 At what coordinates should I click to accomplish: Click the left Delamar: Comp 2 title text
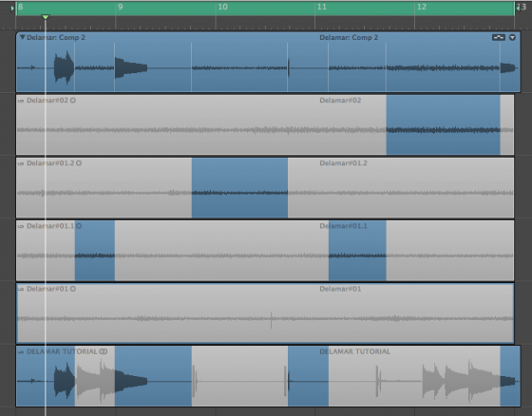tap(56, 37)
